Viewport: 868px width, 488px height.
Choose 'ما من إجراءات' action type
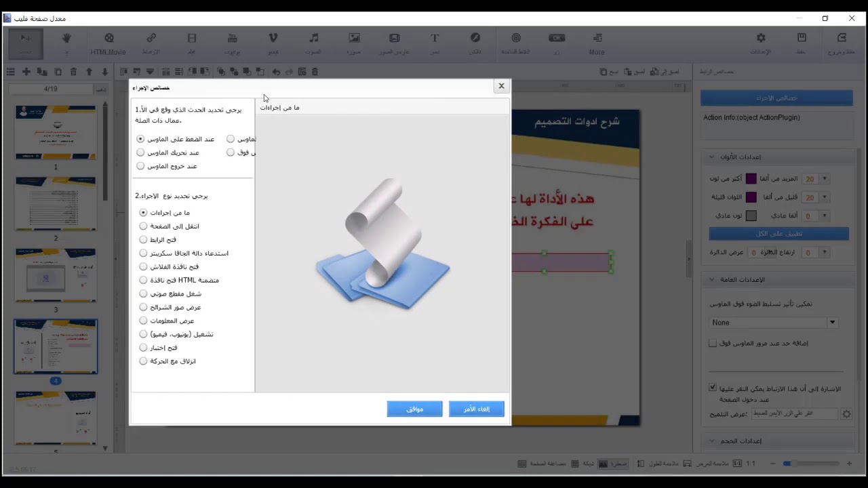[143, 213]
